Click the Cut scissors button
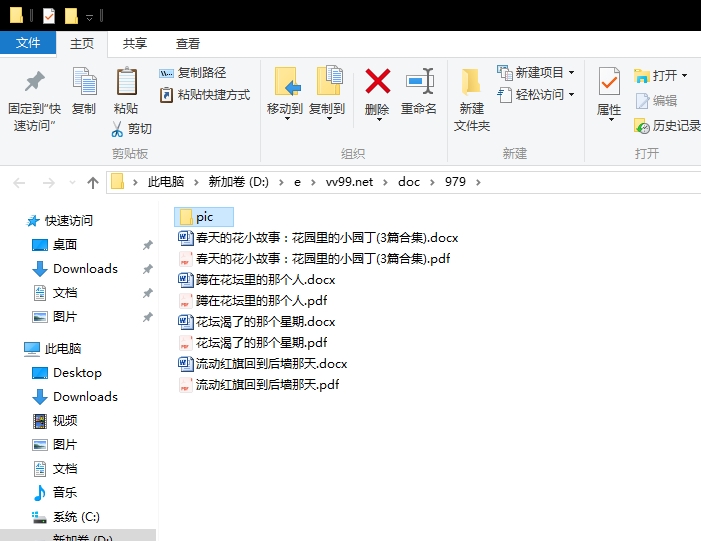Screen dimensions: 701x541 [131, 129]
